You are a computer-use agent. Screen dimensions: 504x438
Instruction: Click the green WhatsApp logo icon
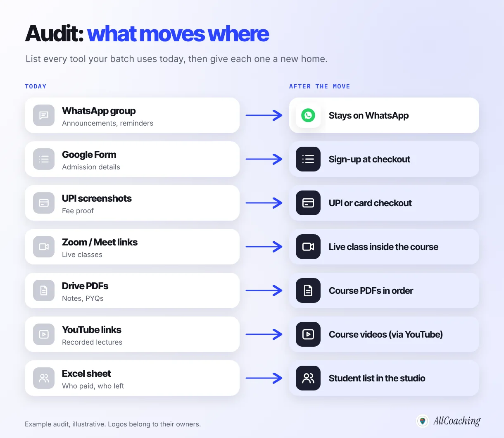[308, 115]
